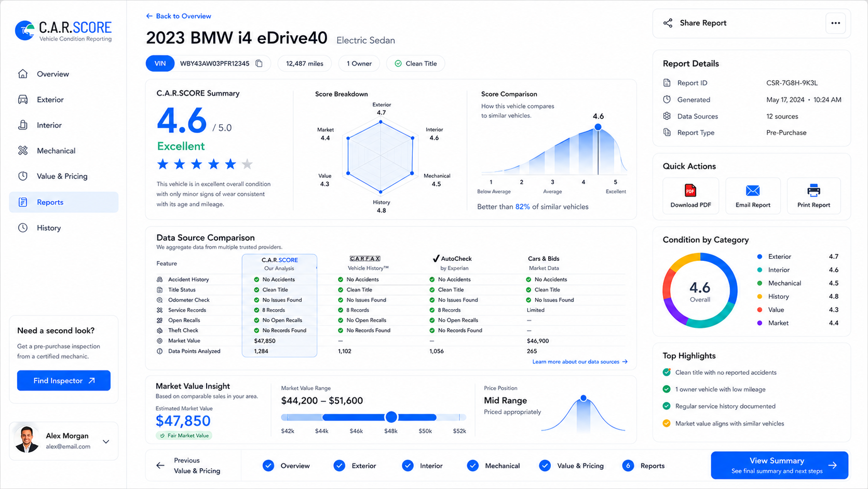This screenshot has height=489, width=868.
Task: Click the C.A.R.SCORE logo
Action: point(63,31)
